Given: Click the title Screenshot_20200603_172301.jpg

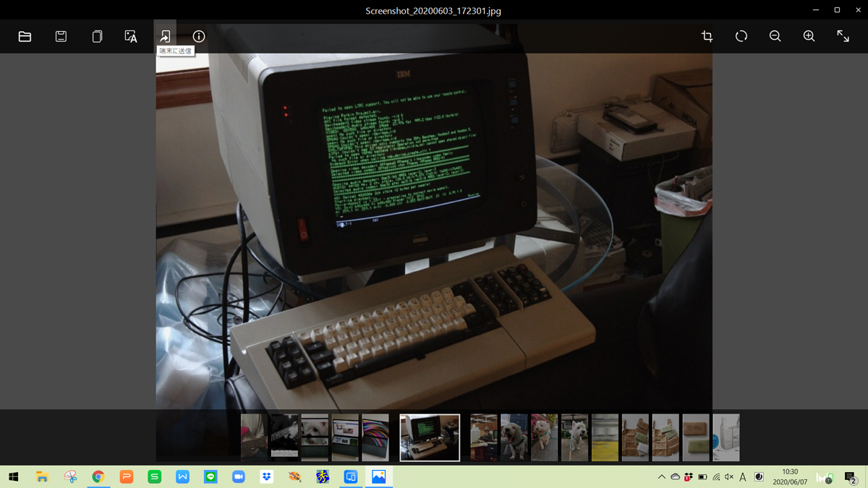Looking at the screenshot, I should tap(433, 11).
